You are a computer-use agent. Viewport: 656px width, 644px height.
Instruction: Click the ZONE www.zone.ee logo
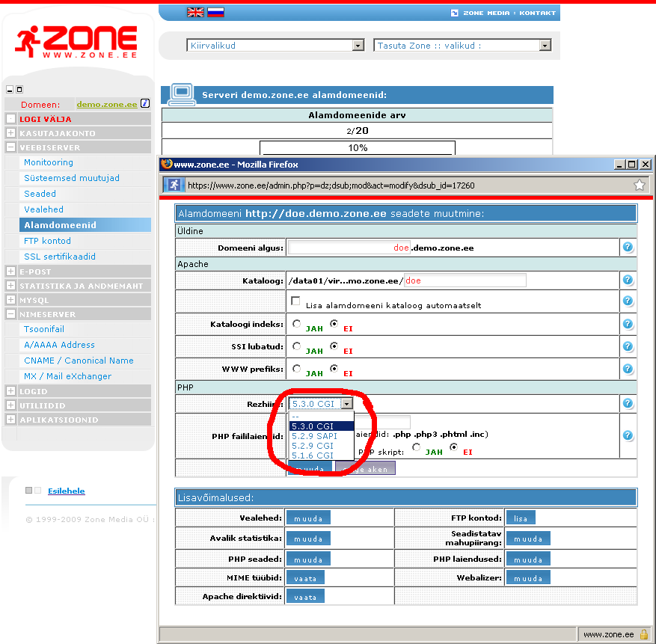coord(76,42)
